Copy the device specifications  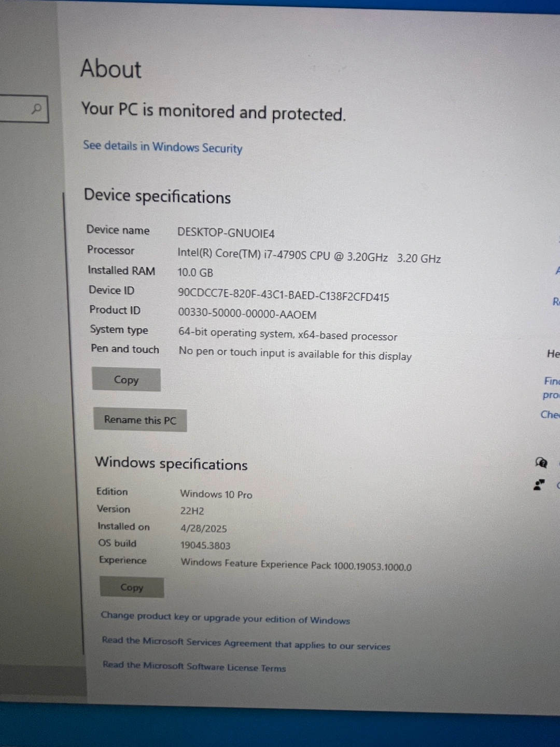pos(126,380)
